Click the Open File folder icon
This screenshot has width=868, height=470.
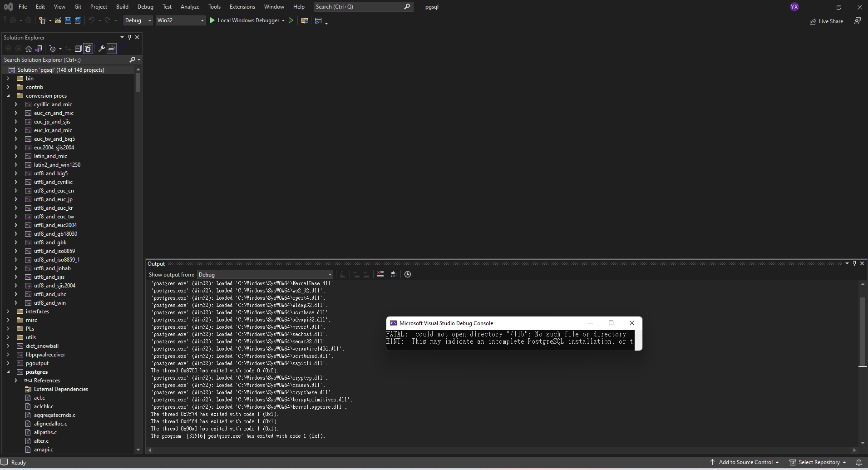58,20
